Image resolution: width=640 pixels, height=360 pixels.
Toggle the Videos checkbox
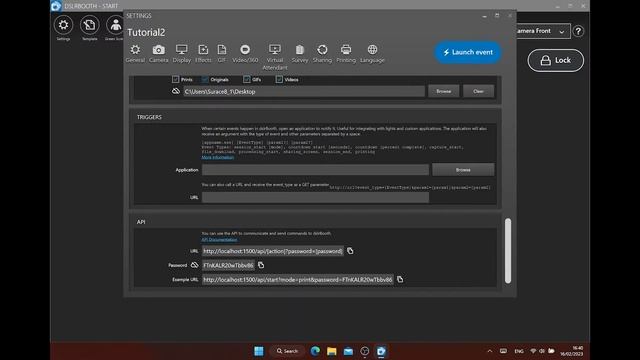click(x=279, y=79)
